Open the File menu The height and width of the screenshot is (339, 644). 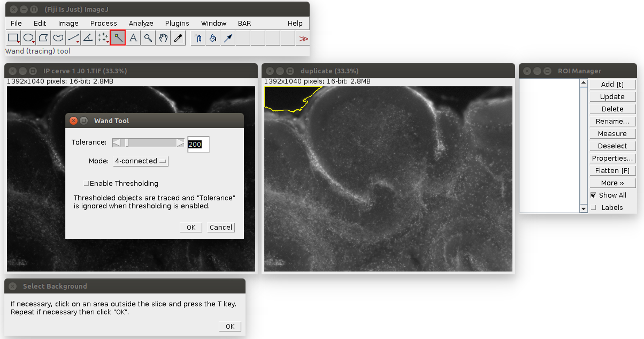[16, 23]
